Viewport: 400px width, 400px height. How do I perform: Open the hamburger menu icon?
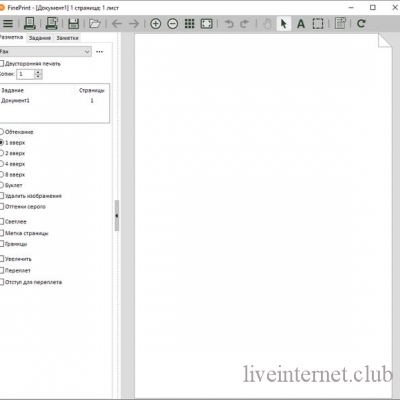point(8,24)
